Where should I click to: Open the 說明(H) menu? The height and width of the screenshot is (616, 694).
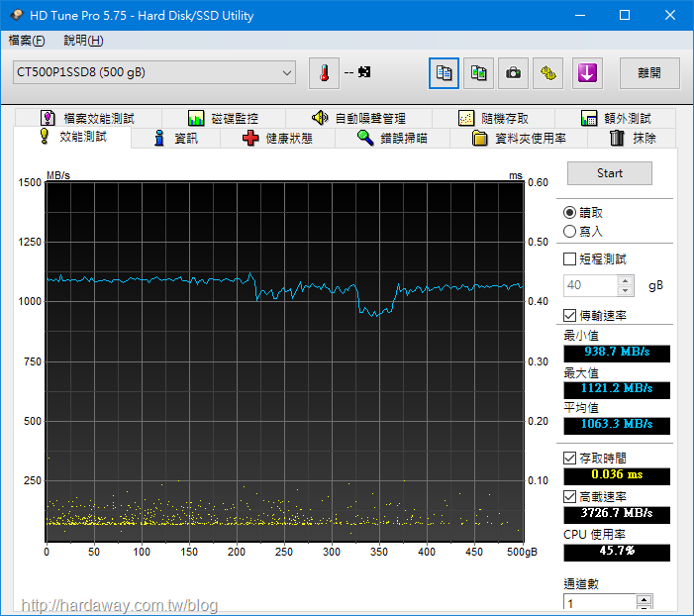[83, 41]
